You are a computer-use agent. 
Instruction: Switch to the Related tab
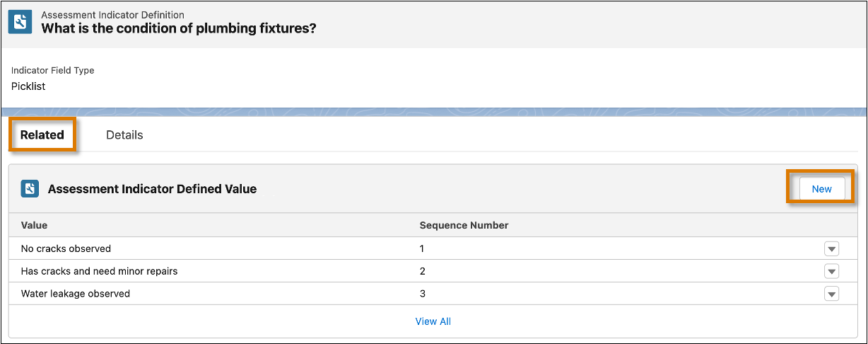tap(42, 134)
